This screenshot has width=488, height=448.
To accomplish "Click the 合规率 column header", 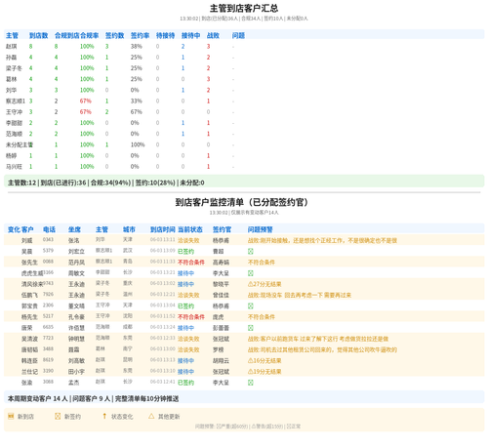I will 89,35.
